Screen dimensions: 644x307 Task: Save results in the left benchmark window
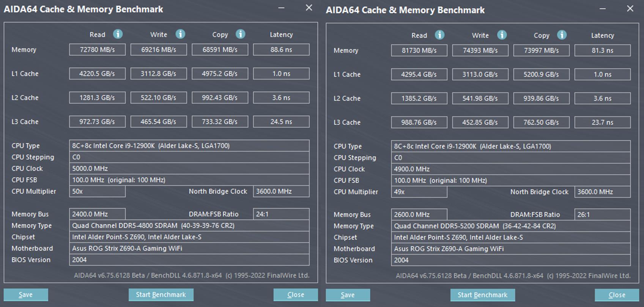pyautogui.click(x=26, y=295)
